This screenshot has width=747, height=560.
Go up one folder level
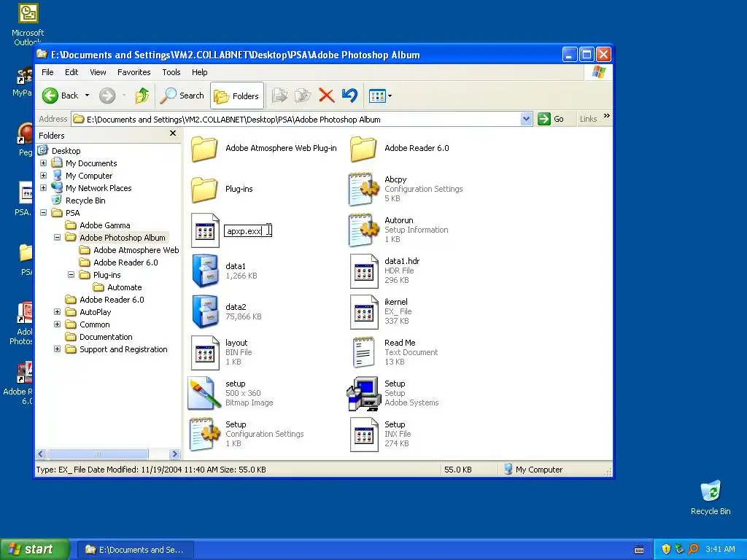point(142,96)
